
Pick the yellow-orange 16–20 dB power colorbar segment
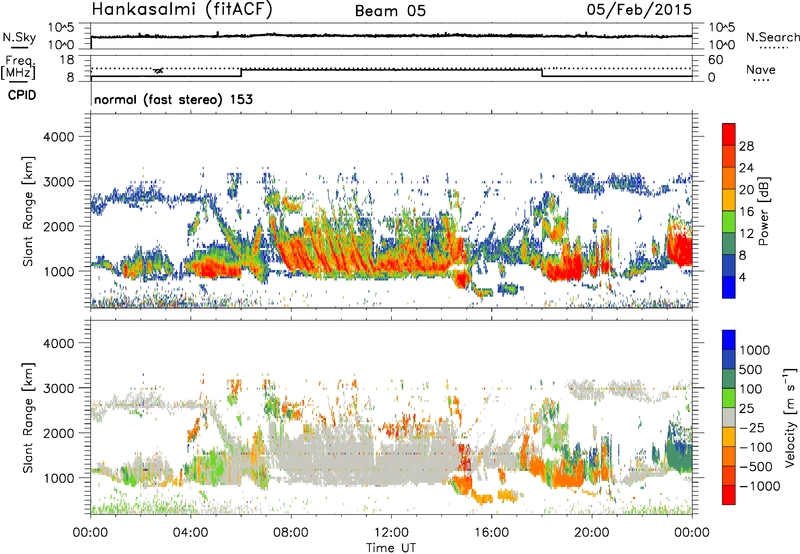(729, 199)
